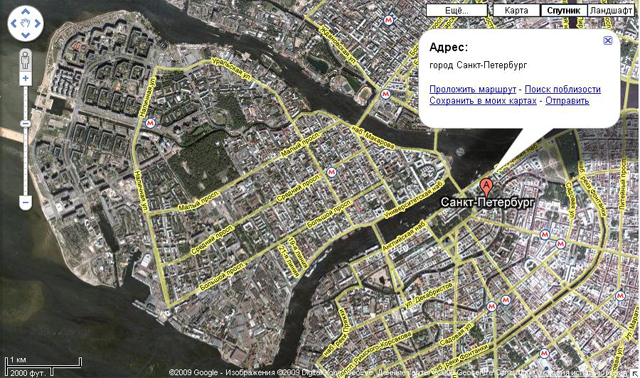This screenshot has height=378, width=640.
Task: Click the metro icon on Наличная ул
Action: (x=150, y=123)
